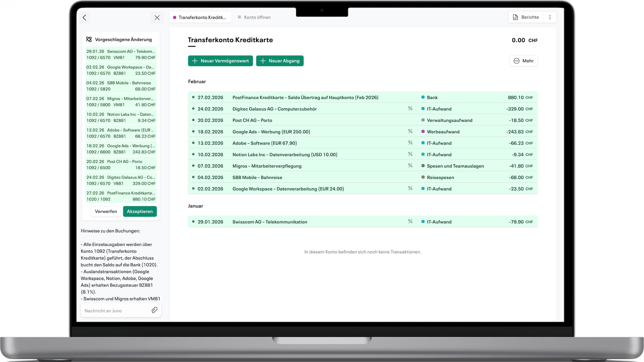644x362 pixels.
Task: Click the percent icon on Google Ads row
Action: coord(410,131)
